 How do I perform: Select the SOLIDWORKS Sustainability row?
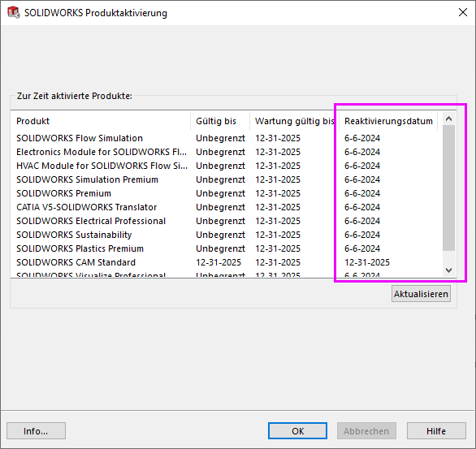tap(227, 235)
